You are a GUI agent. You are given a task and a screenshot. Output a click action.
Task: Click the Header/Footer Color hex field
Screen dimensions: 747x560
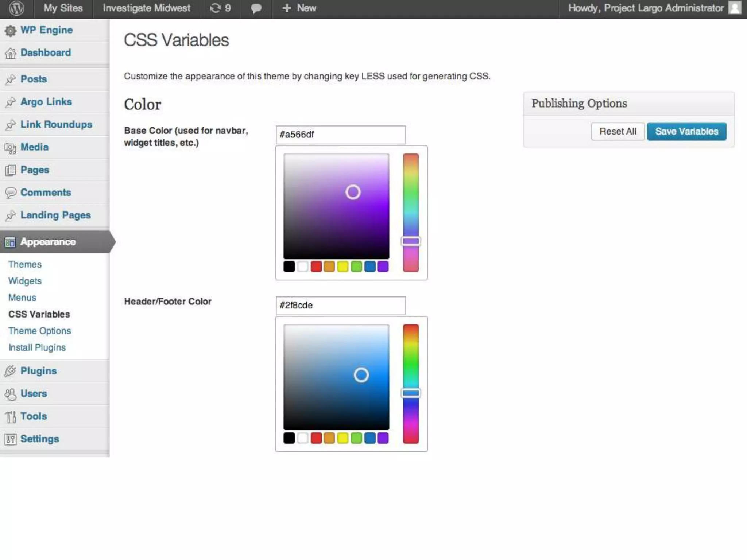(x=340, y=305)
